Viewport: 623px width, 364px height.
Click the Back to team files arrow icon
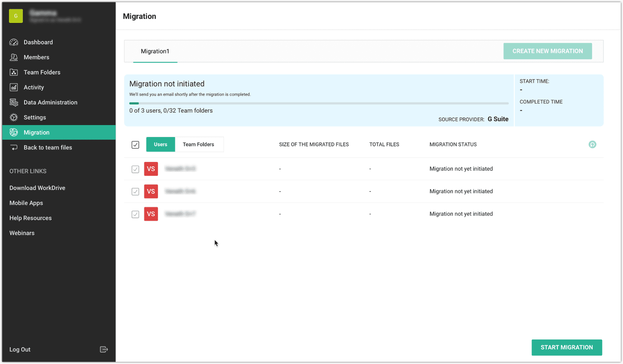click(14, 148)
